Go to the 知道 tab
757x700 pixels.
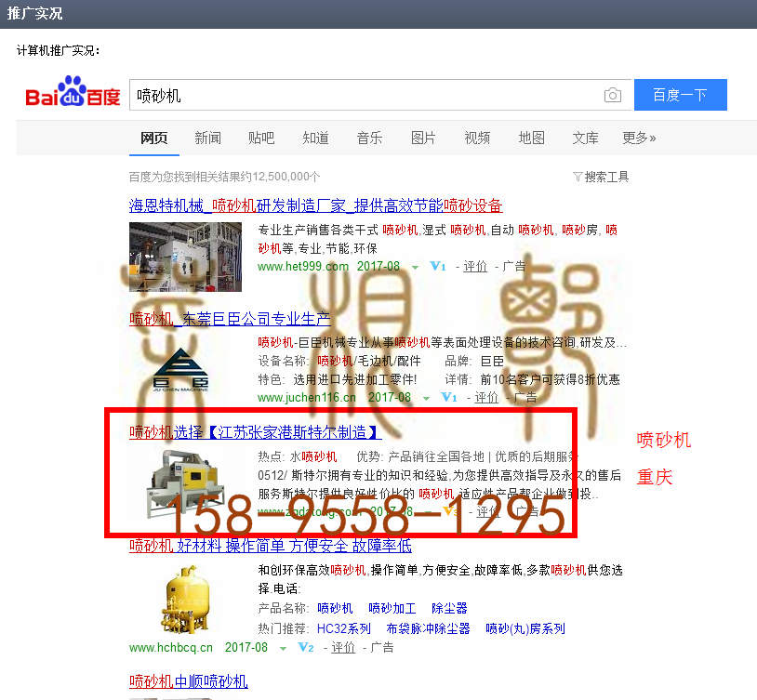316,139
